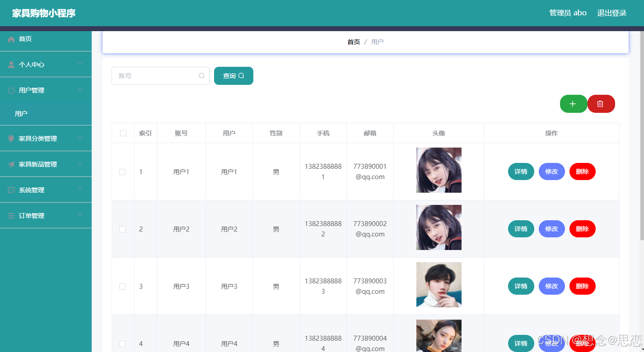Click 用户 text in the breadcrumb
Viewport: 644px width, 352px height.
click(x=377, y=42)
